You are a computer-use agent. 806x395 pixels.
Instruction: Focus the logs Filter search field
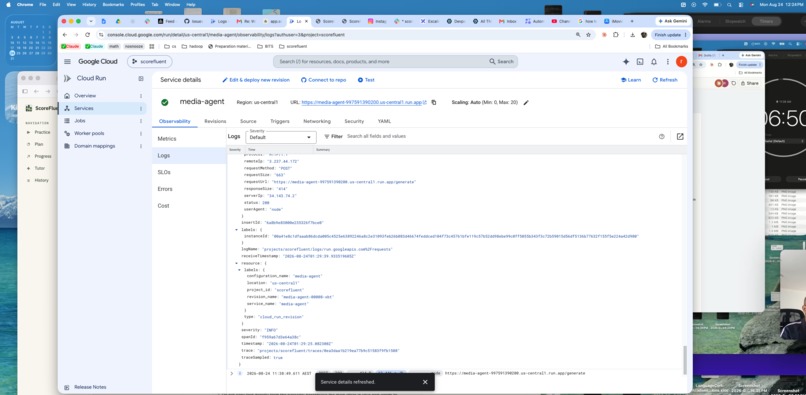pos(499,136)
